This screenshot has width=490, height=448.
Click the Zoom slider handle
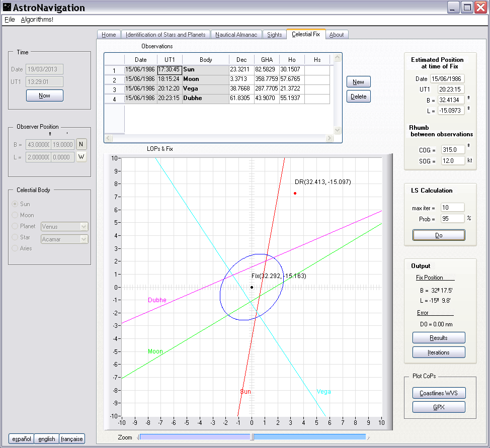[252, 437]
